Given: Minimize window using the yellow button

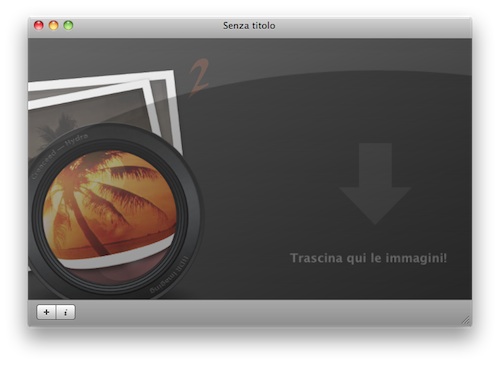Looking at the screenshot, I should click(x=53, y=25).
